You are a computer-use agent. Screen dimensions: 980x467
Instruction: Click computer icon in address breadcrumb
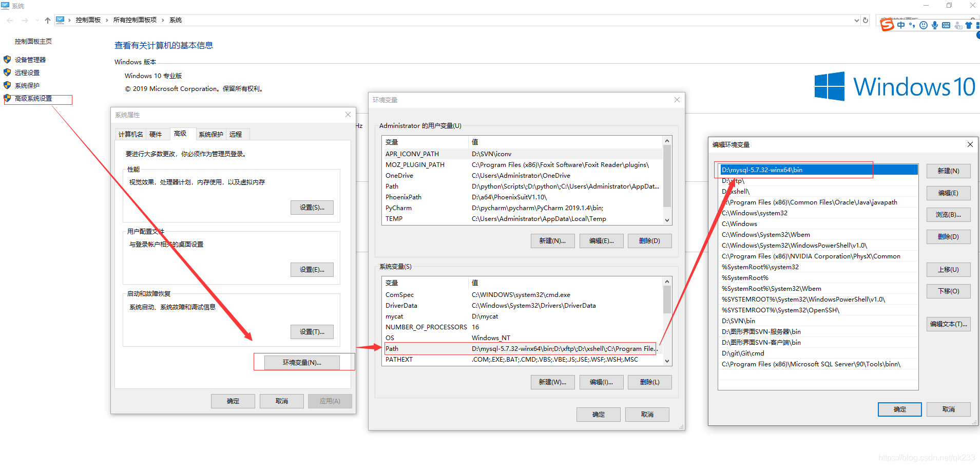pyautogui.click(x=60, y=20)
